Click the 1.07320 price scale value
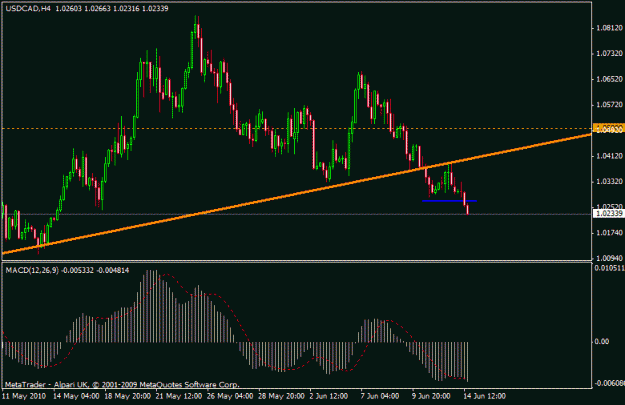 coord(609,53)
